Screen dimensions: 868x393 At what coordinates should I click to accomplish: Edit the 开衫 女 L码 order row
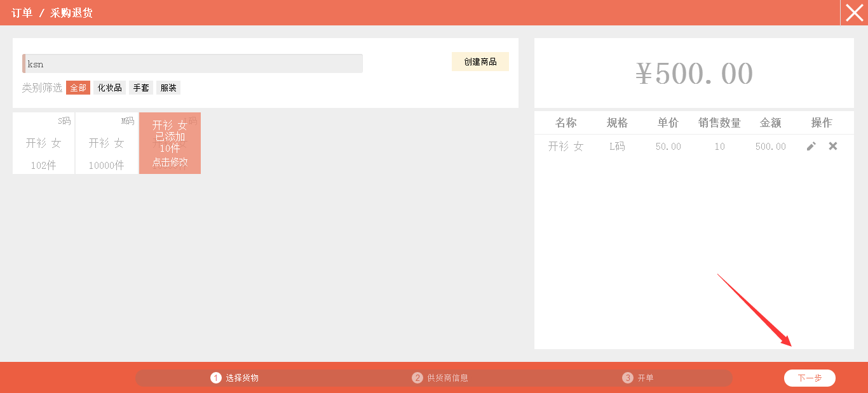811,146
